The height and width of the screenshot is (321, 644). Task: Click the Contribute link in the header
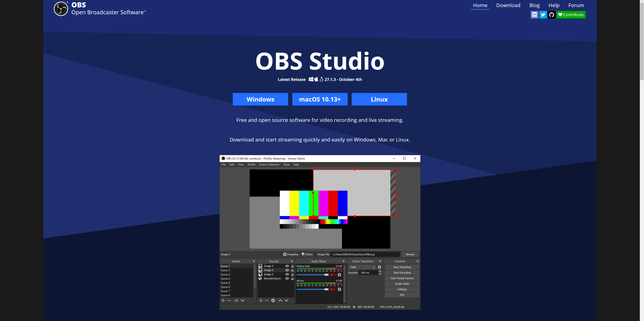(572, 14)
